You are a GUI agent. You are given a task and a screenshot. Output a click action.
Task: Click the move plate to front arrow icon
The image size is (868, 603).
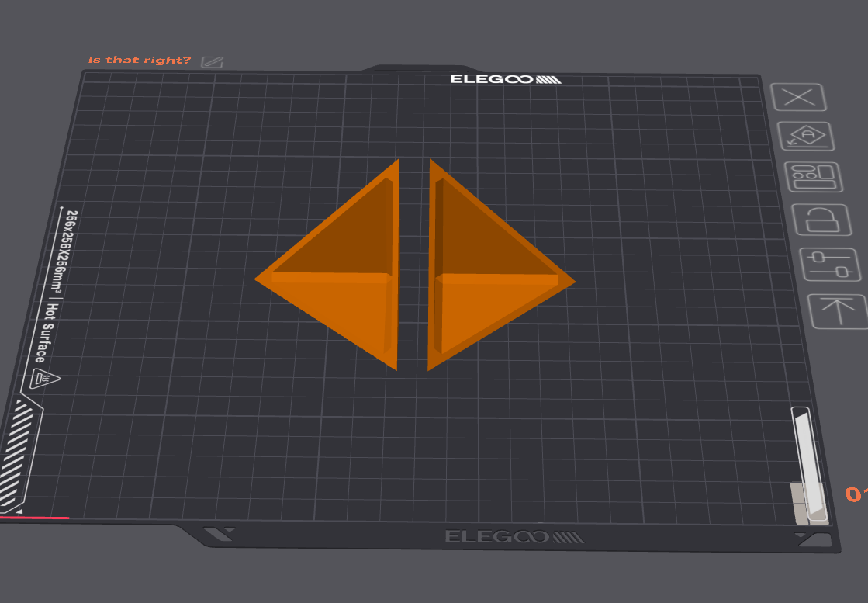point(838,311)
